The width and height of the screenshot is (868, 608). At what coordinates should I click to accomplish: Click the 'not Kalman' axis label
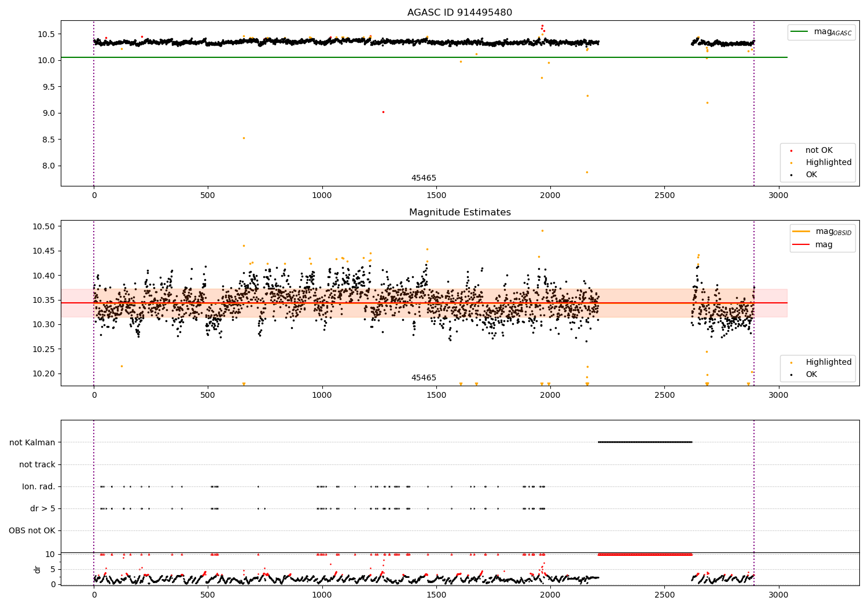pos(32,442)
